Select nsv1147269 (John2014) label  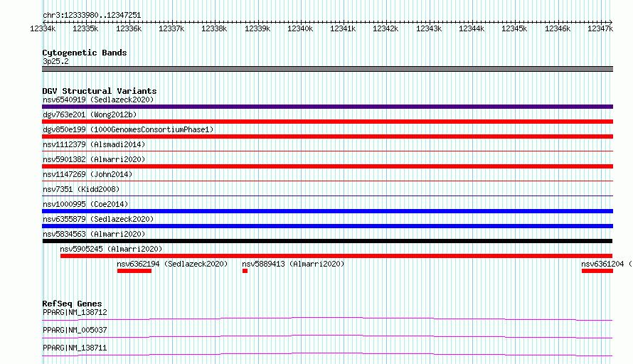(87, 174)
